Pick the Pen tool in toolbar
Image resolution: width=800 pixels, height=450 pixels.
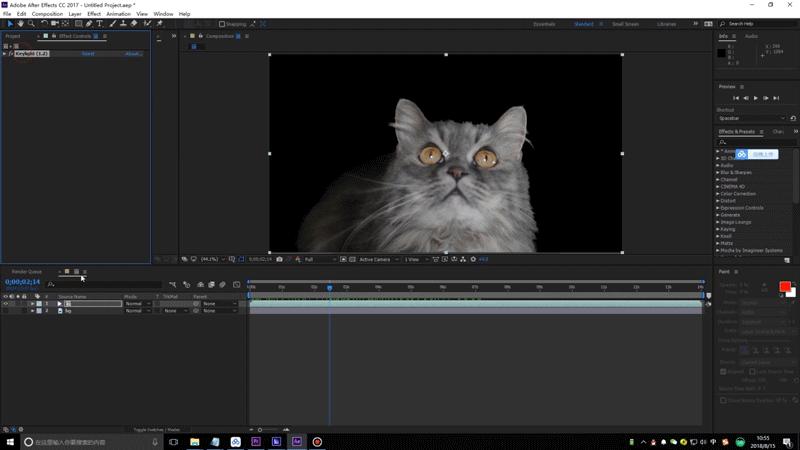point(90,23)
